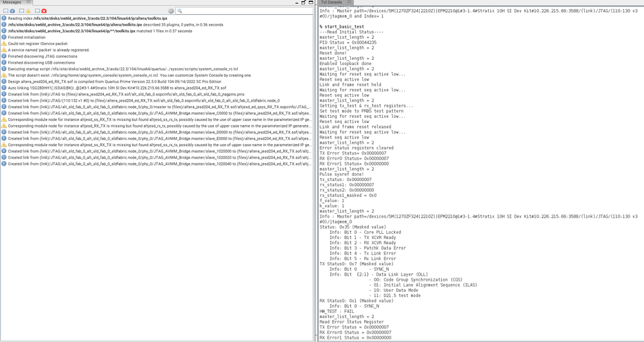Close the Messages tab via its X
This screenshot has height=342, width=644.
point(28,2)
